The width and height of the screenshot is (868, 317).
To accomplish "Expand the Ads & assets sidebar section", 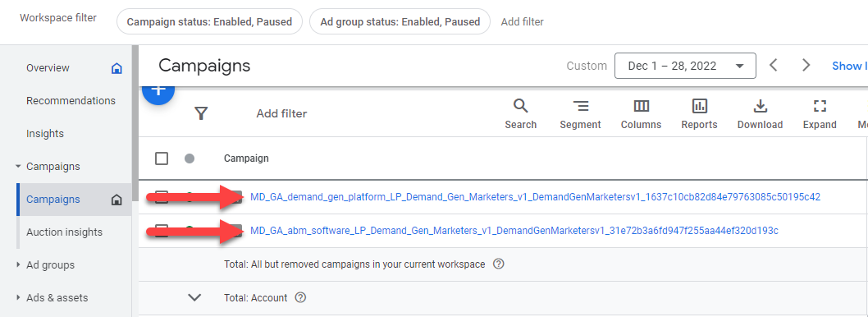I will click(18, 297).
